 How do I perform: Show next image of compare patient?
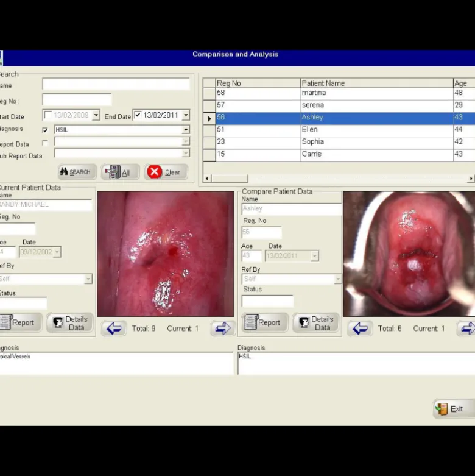coord(467,328)
